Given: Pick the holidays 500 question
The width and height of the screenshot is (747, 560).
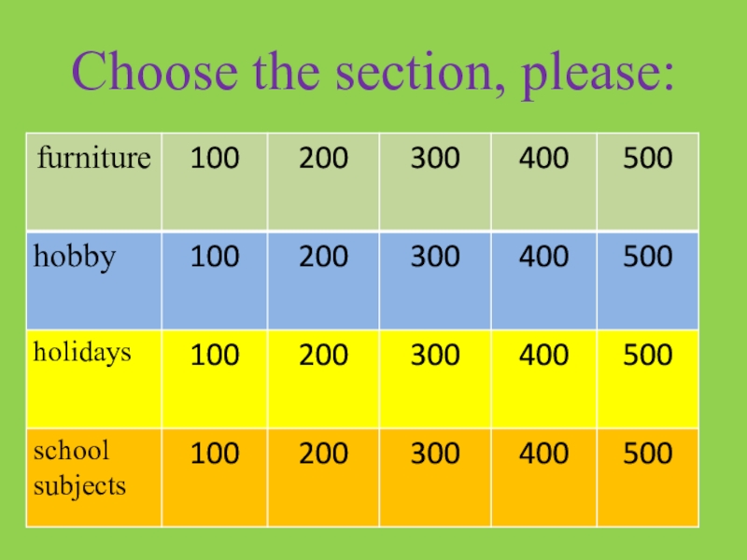Looking at the screenshot, I should point(649,356).
